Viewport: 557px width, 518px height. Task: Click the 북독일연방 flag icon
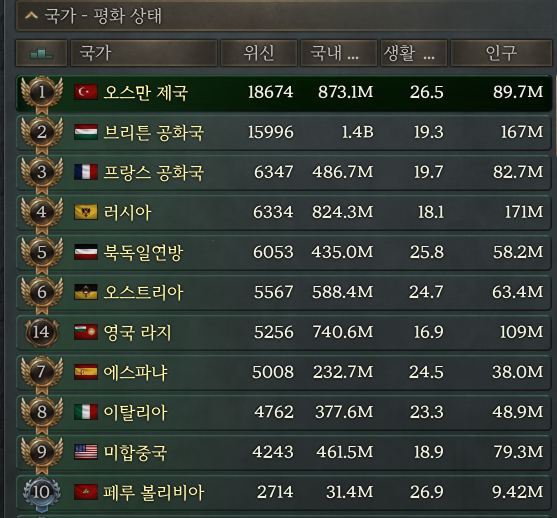tap(86, 252)
